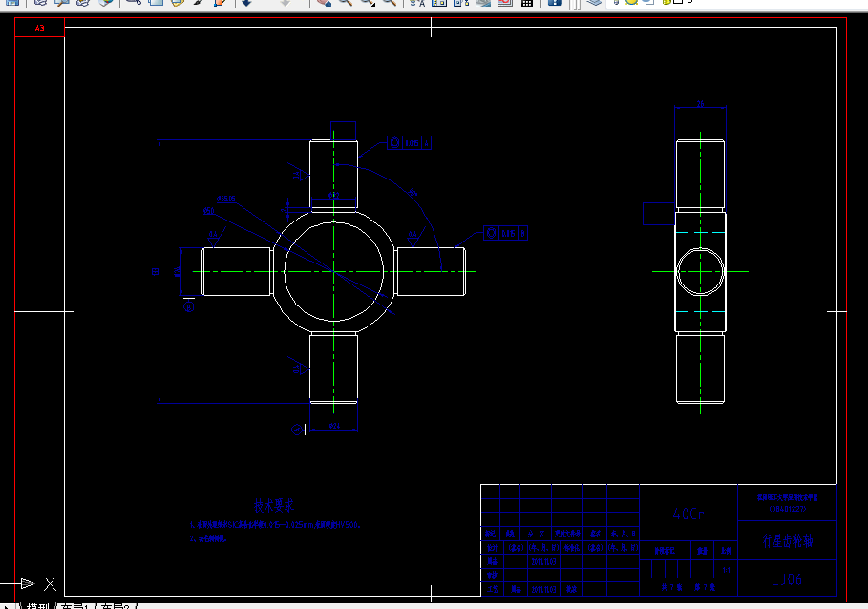868x609 pixels.
Task: Select the Ø50 diameter leader text
Action: coord(209,211)
